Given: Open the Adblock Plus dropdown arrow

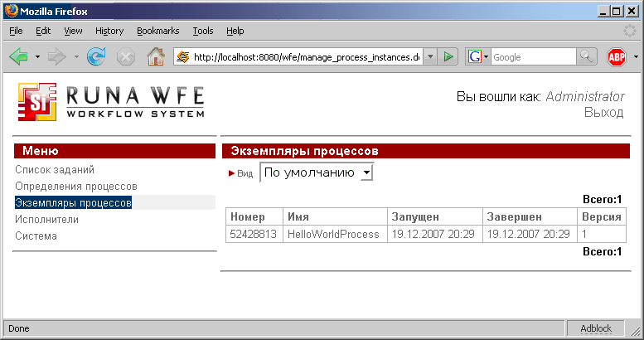Looking at the screenshot, I should [636, 56].
